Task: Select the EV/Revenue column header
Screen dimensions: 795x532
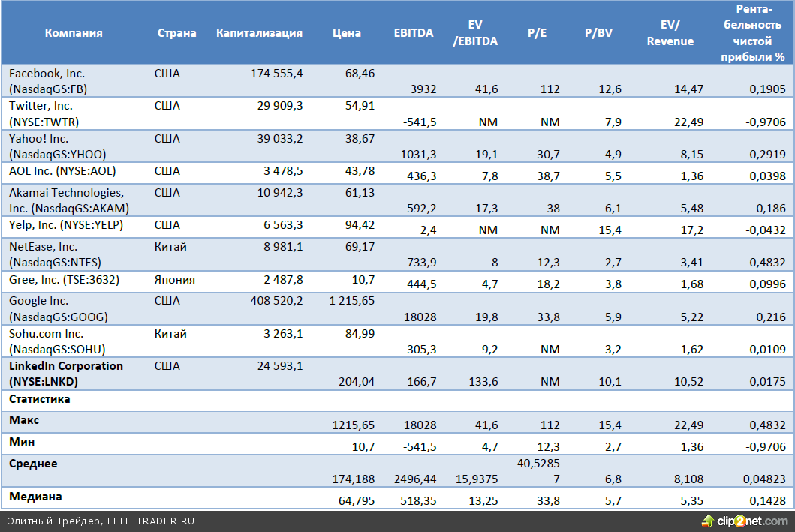Action: pos(670,33)
